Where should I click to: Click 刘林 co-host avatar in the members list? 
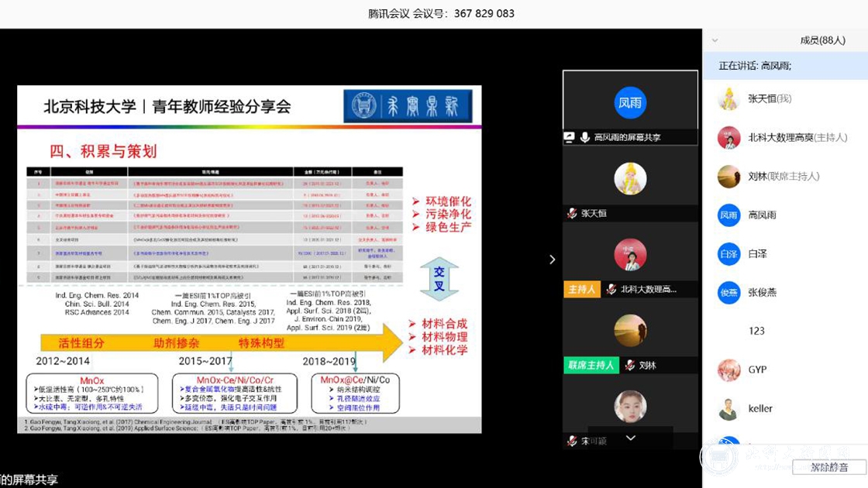pyautogui.click(x=728, y=177)
